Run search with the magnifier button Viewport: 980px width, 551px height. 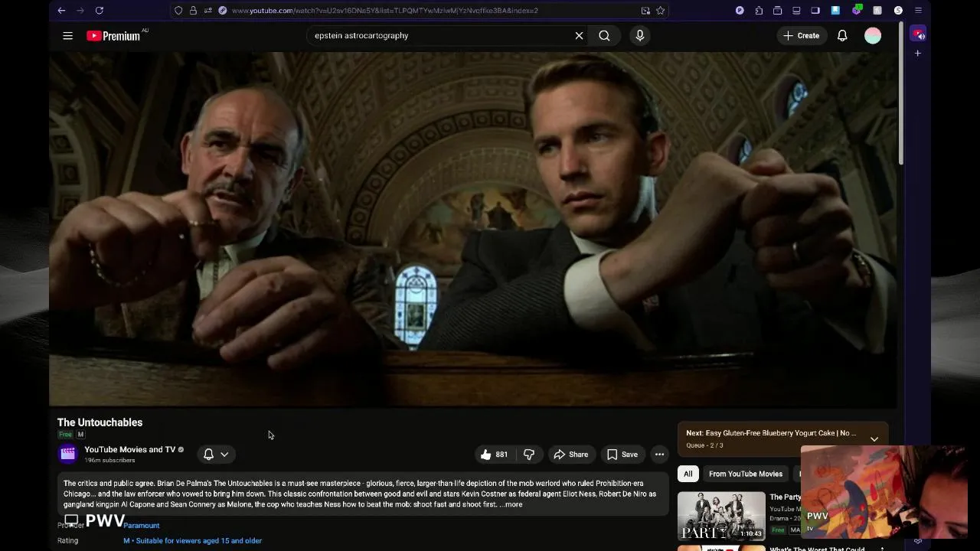tap(604, 35)
